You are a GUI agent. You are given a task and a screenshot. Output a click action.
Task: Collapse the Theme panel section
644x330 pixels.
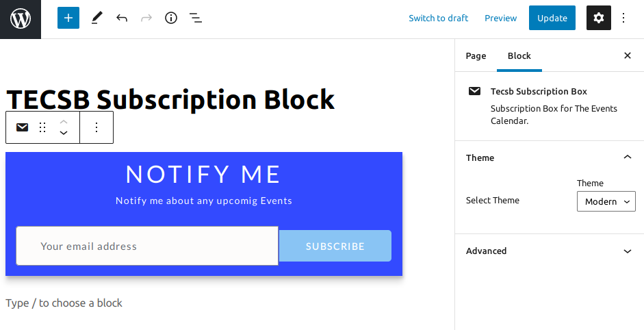pos(627,157)
